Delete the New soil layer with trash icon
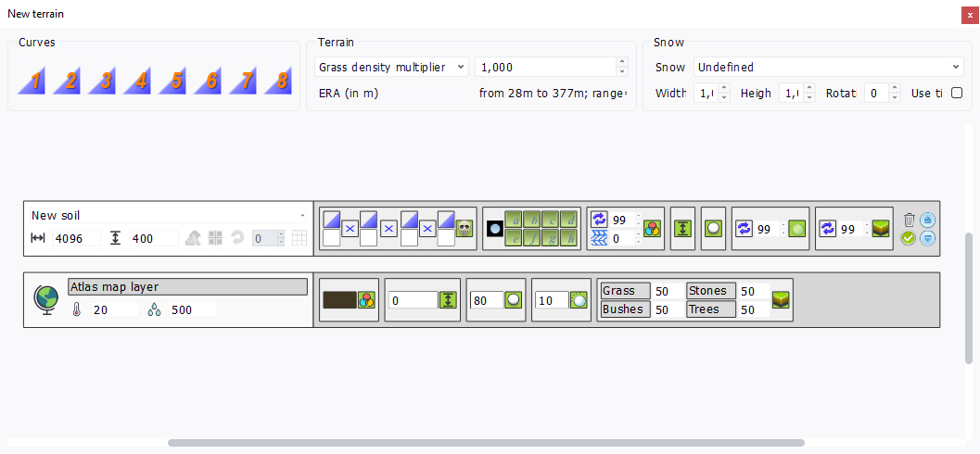 909,220
